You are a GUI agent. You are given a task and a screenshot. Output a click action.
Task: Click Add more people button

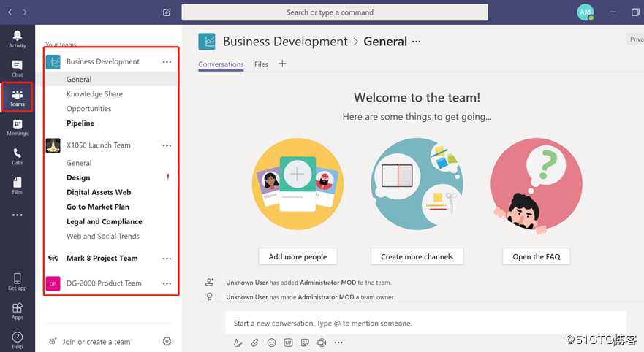pos(298,256)
